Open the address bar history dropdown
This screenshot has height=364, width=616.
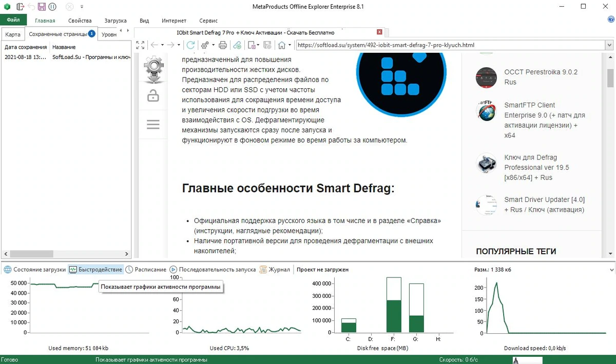[609, 45]
